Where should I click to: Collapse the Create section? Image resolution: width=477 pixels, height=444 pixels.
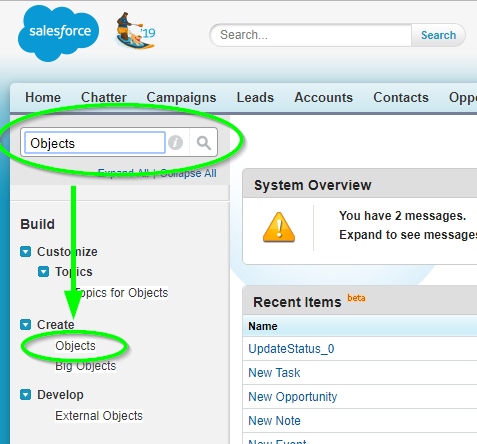click(26, 325)
